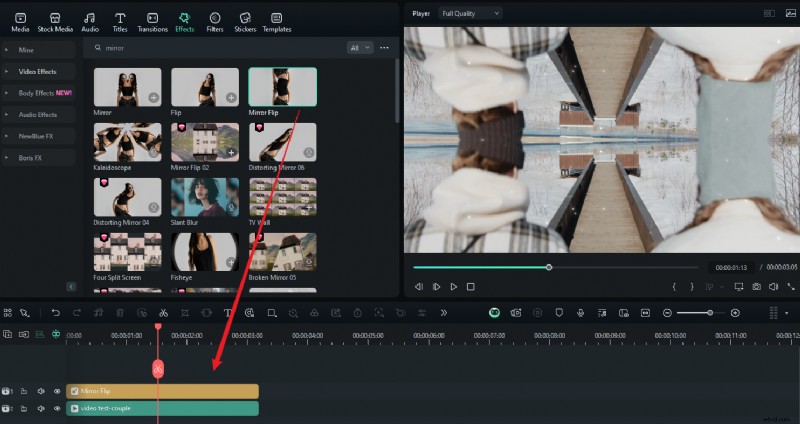Select the Crop tool in timeline toolbar
800x424 pixels.
pyautogui.click(x=185, y=313)
